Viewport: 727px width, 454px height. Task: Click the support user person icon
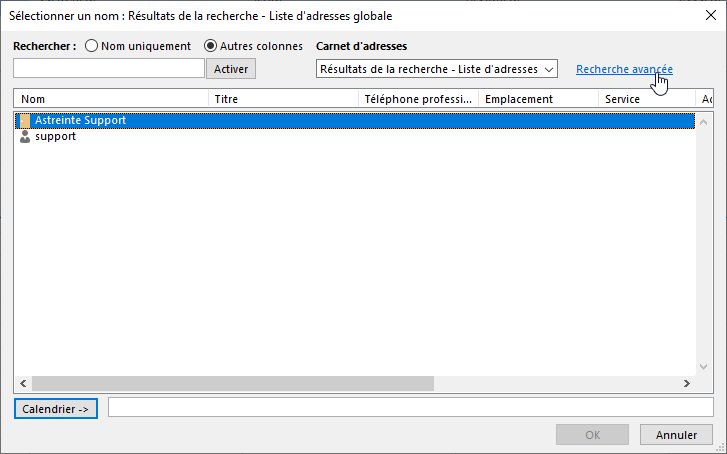[x=25, y=137]
